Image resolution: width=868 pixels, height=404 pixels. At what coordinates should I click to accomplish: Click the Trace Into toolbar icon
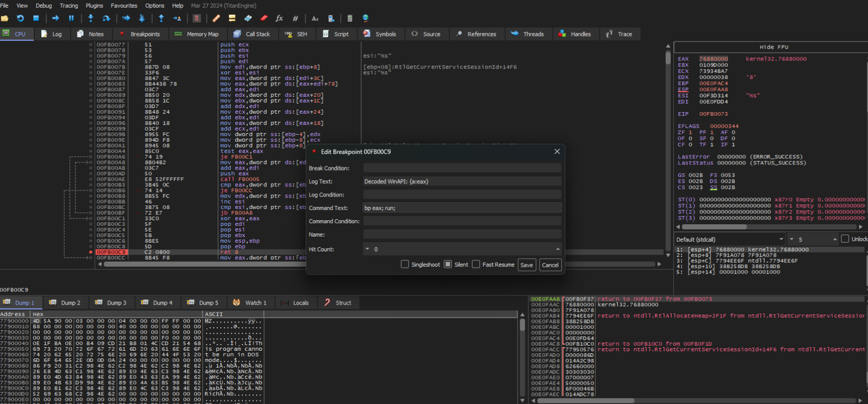coord(126,18)
